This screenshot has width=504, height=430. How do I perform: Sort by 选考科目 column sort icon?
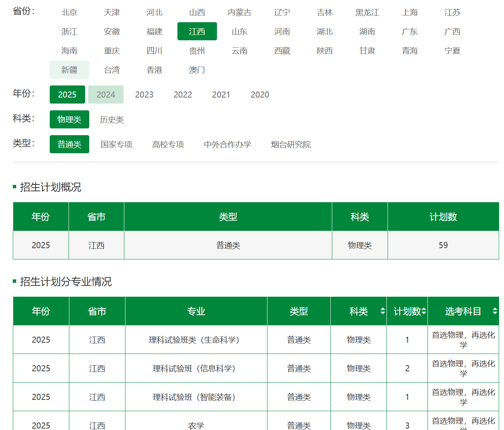coord(495,311)
